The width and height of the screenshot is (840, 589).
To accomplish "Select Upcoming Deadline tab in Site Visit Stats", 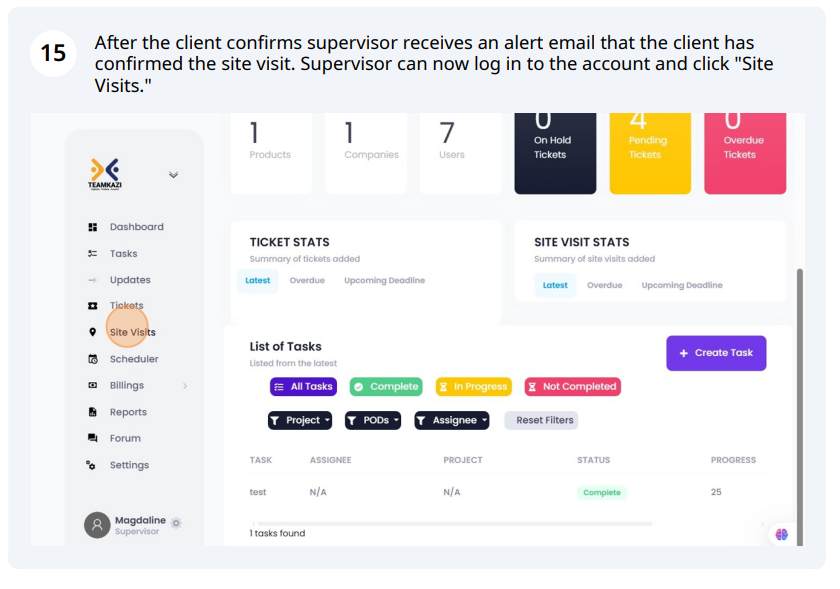I will click(682, 285).
